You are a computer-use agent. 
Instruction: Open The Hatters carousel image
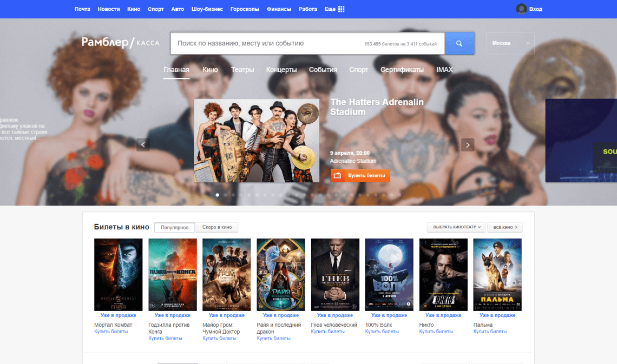click(257, 141)
